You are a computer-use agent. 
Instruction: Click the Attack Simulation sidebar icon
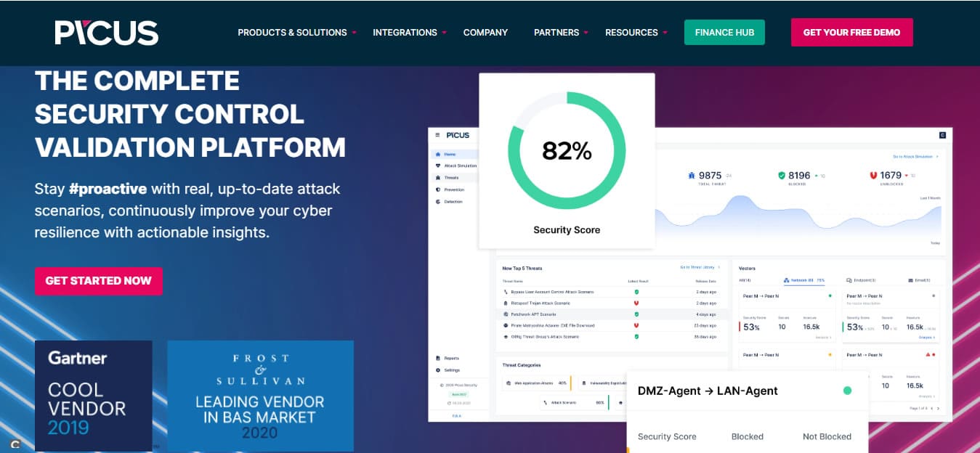(x=437, y=166)
